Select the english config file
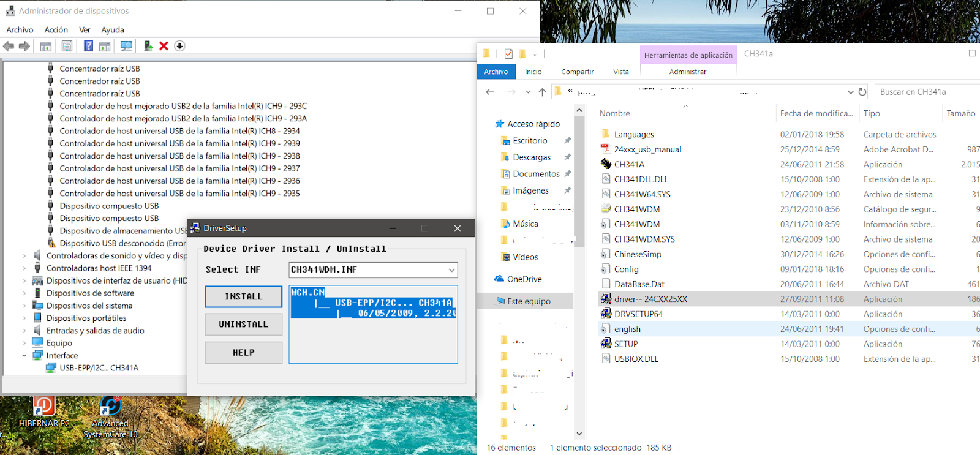980x455 pixels. [628, 329]
